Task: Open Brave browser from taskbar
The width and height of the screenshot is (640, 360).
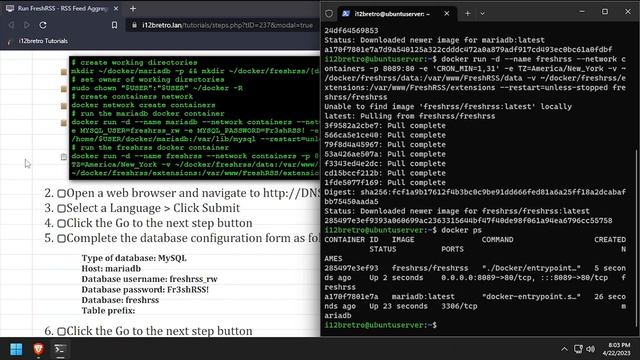Action: 38,349
